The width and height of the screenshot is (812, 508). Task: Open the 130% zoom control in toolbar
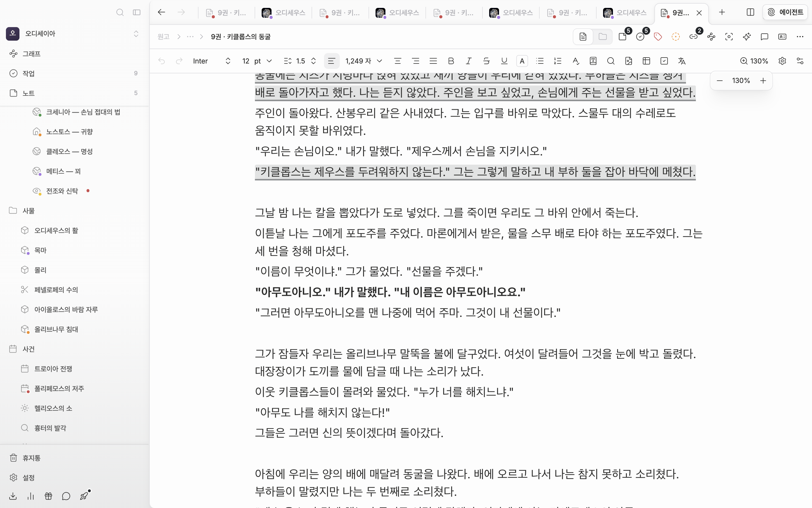[x=754, y=61]
